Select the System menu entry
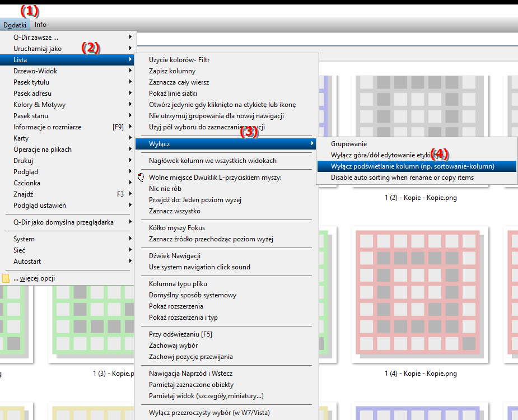 click(x=67, y=239)
